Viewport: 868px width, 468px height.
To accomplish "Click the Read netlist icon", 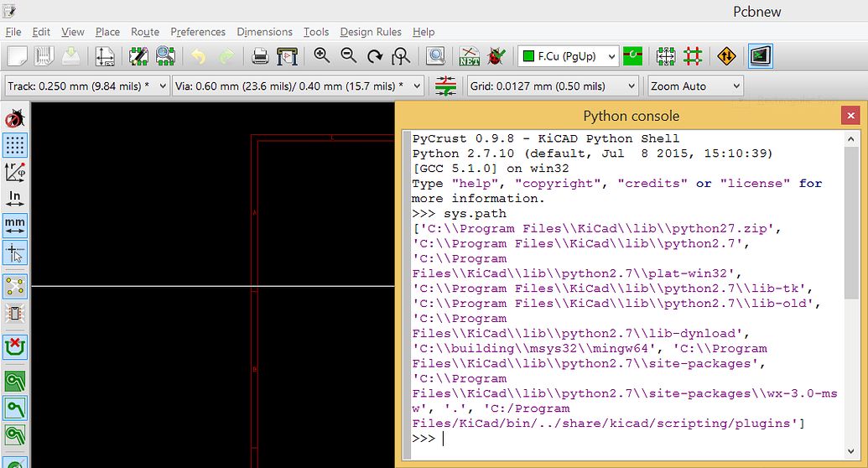I will [x=469, y=56].
